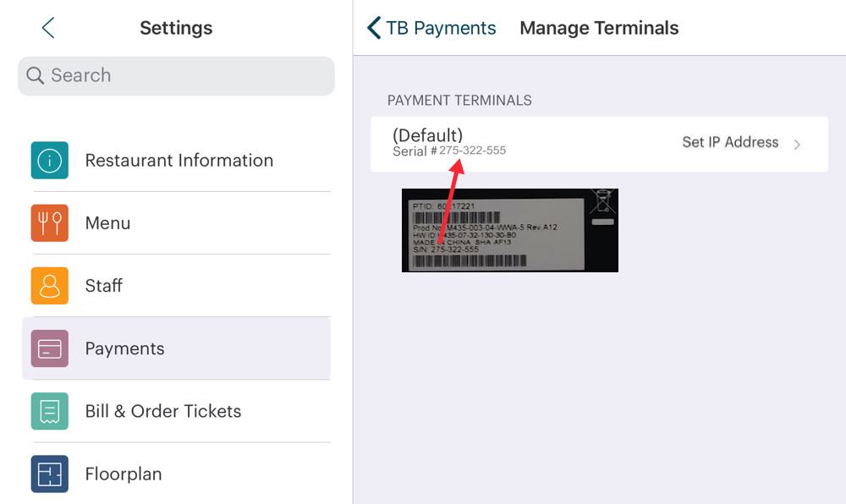Click the magnifying glass in the search bar
The image size is (846, 504).
point(35,75)
